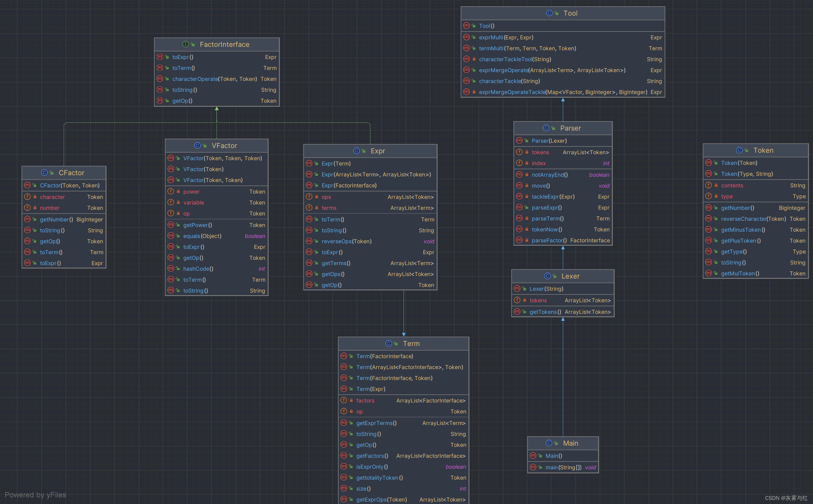Select the variable field in VFactor

216,202
